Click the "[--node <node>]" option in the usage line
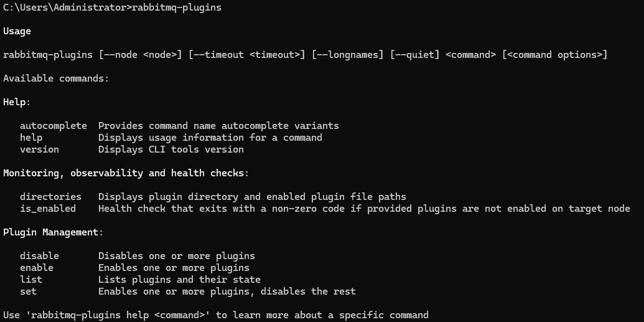Viewport: 644px width, 322px height. point(140,55)
